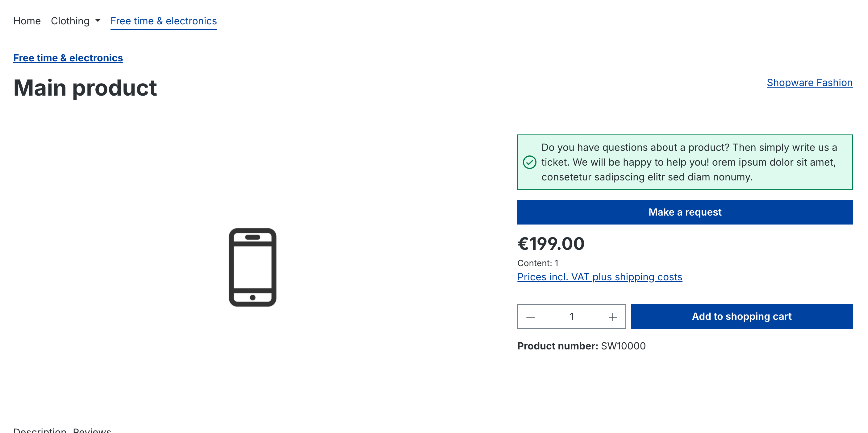Screen dimensions: 868x433
Task: Open Prices incl. VAT plus shipping costs link
Action: pos(600,277)
